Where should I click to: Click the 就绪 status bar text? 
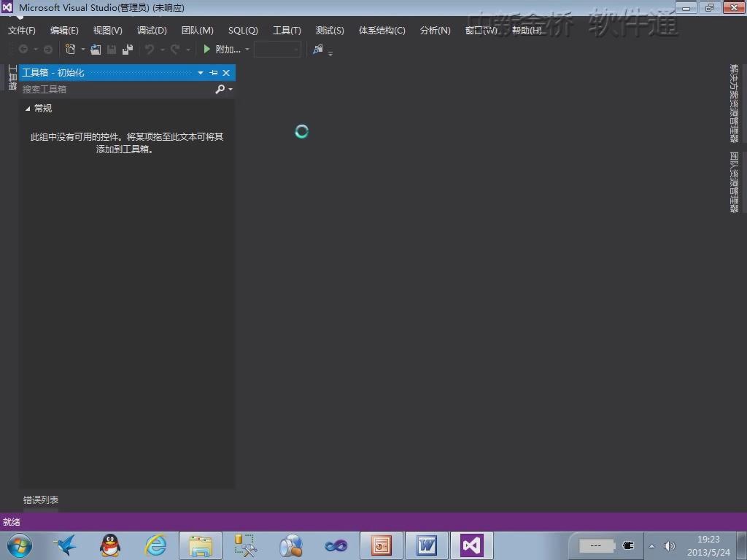12,522
